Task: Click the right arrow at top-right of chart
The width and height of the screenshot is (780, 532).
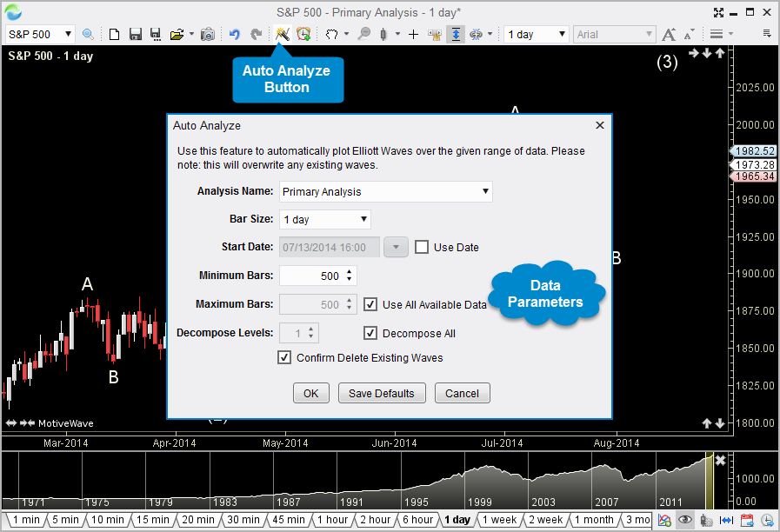Action: (x=694, y=53)
